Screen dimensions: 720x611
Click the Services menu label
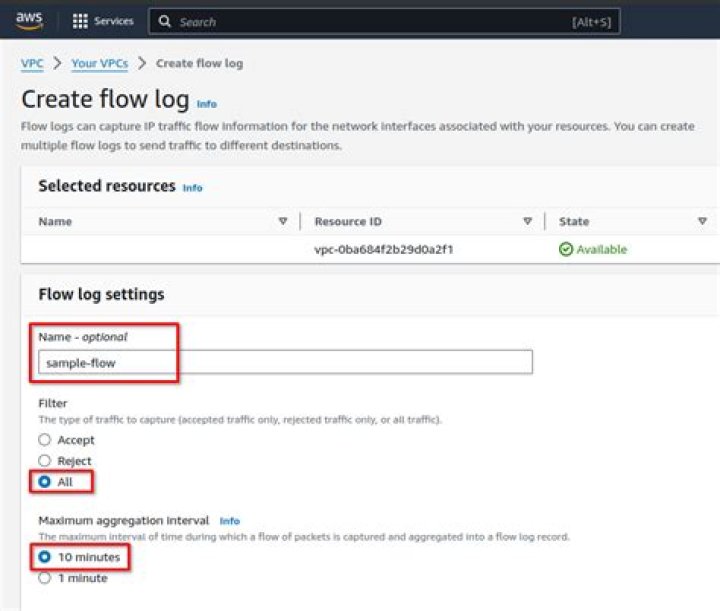[113, 21]
